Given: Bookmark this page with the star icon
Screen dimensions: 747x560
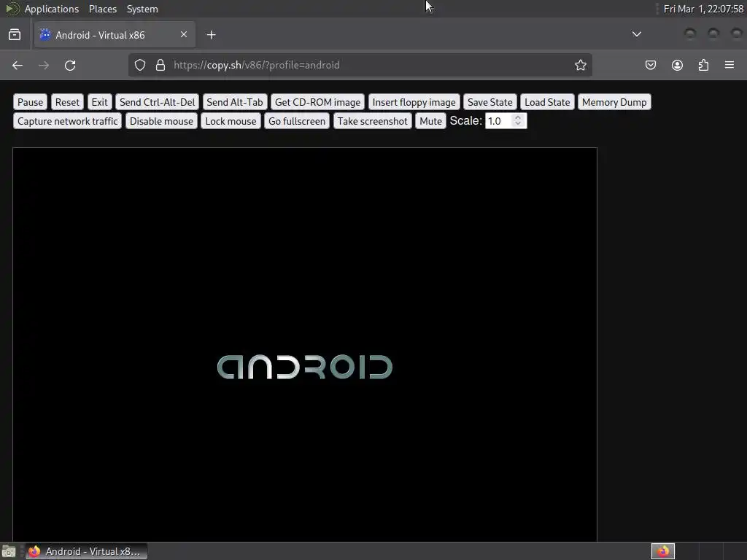Looking at the screenshot, I should pos(580,65).
